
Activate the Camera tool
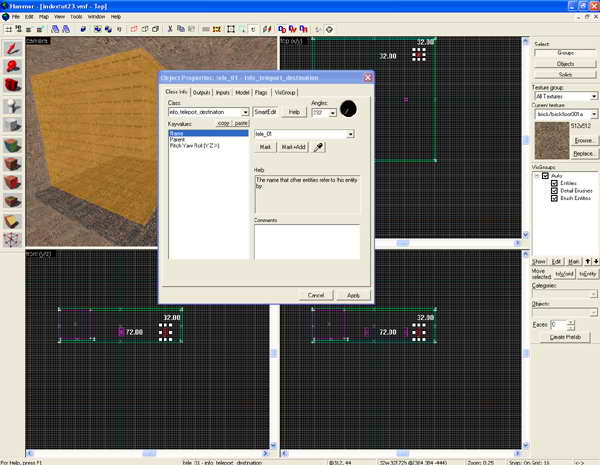13,86
